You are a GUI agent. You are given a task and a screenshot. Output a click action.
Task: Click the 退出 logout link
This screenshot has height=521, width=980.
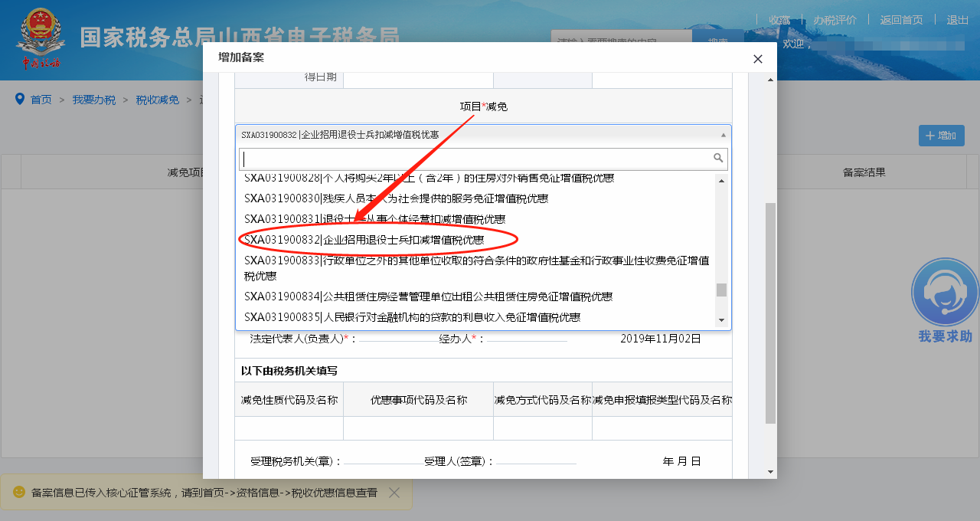(x=958, y=20)
